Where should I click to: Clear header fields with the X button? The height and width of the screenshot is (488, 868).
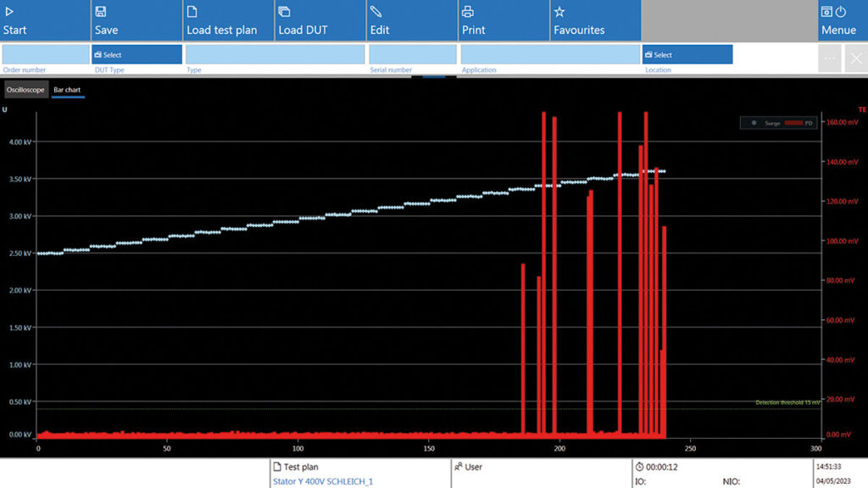pos(856,58)
